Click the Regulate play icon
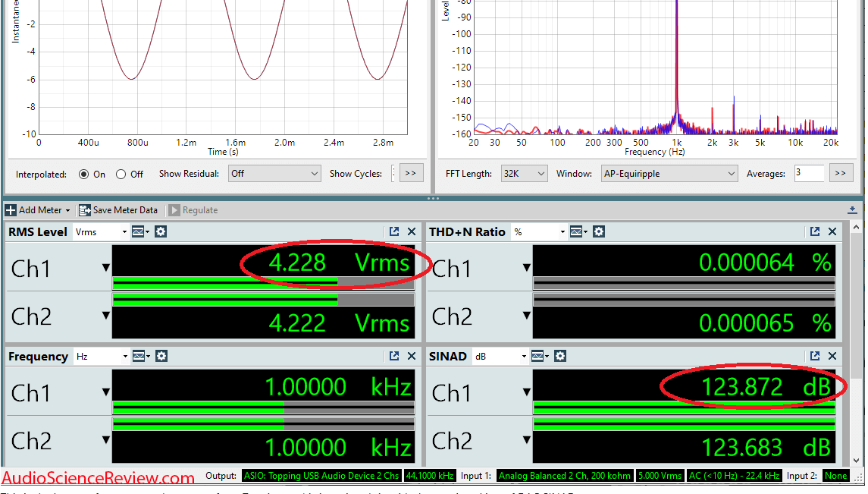The width and height of the screenshot is (868, 494). (x=174, y=210)
